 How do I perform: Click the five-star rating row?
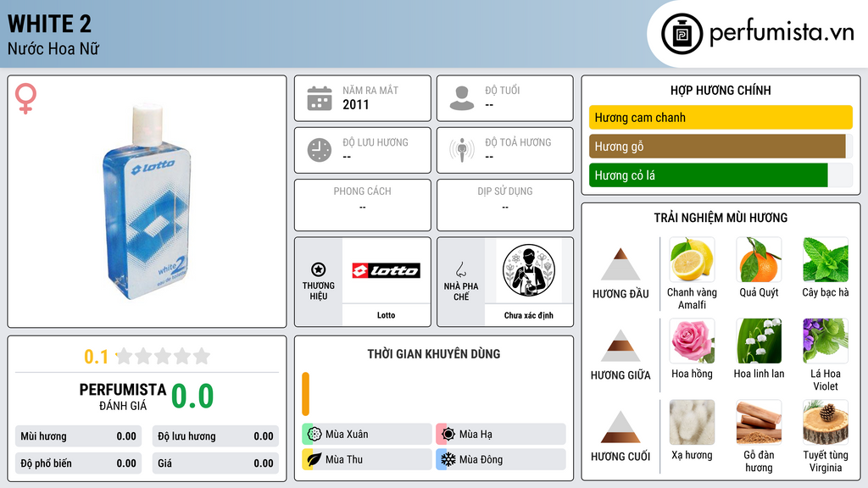[x=164, y=357]
